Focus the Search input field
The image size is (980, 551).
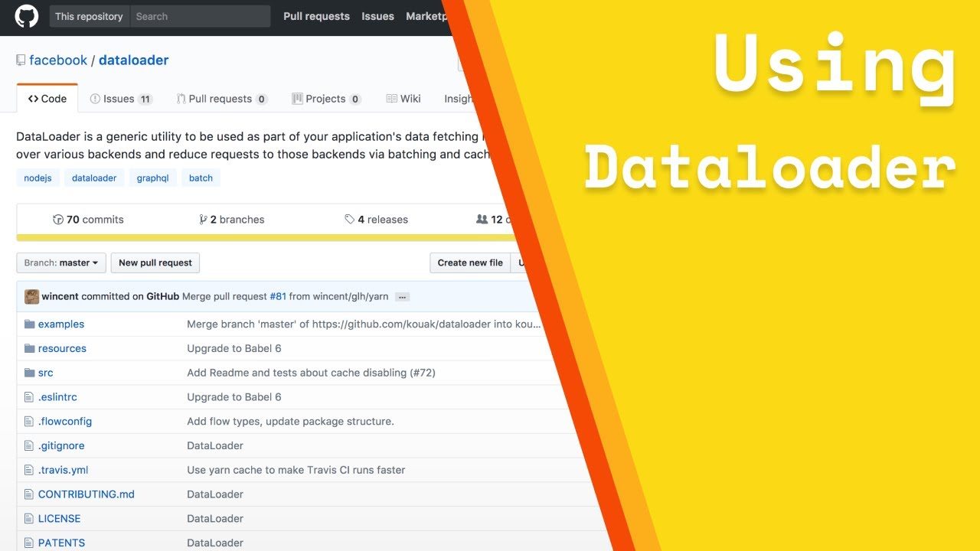(x=200, y=16)
